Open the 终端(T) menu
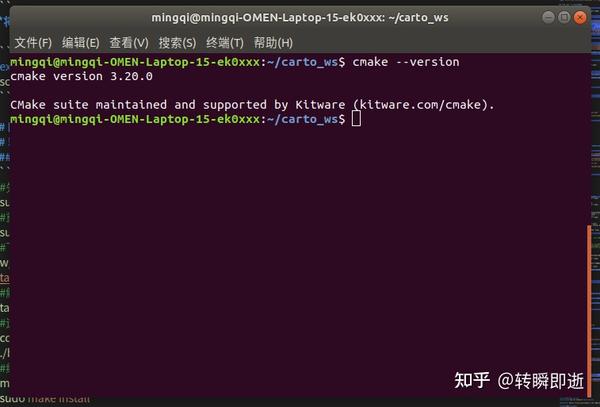 (225, 43)
